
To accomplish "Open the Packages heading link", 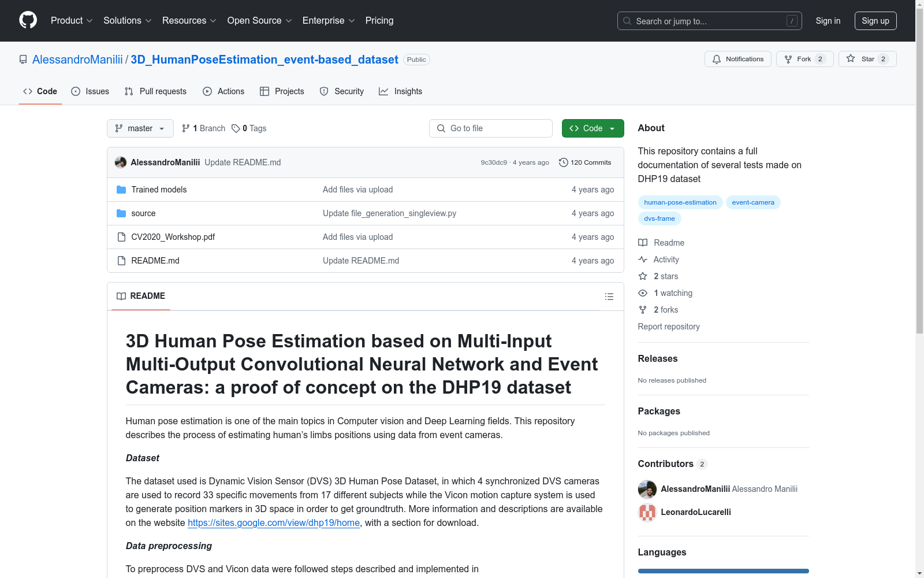I will tap(659, 411).
